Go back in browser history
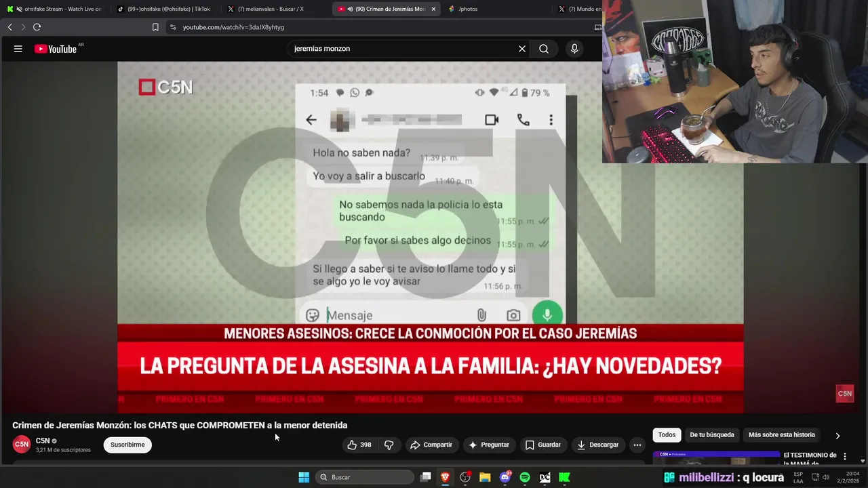 click(9, 27)
